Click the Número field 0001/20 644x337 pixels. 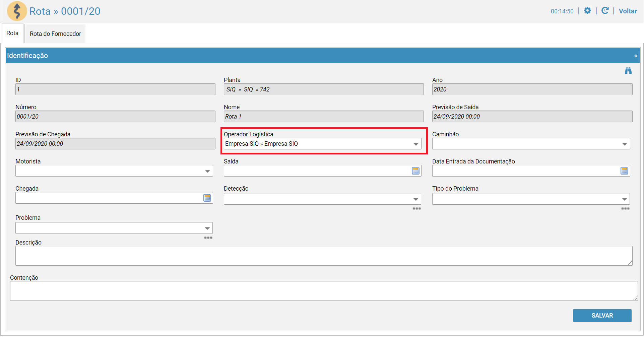[x=115, y=117]
